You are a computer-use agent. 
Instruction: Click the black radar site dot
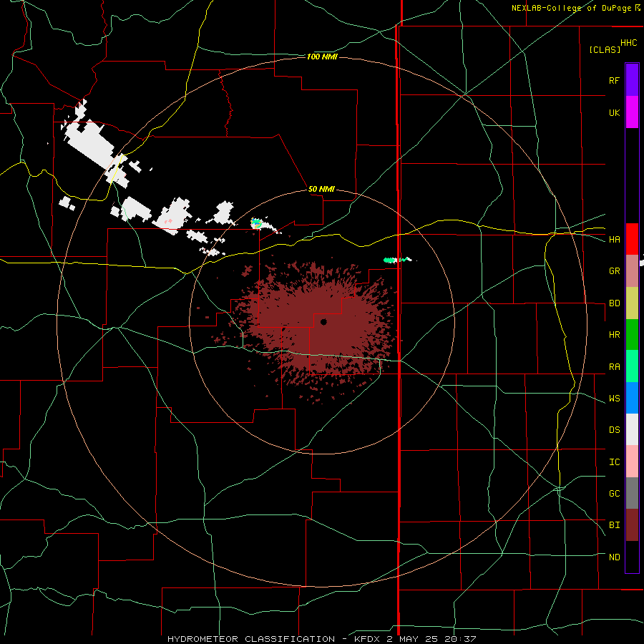click(x=323, y=322)
